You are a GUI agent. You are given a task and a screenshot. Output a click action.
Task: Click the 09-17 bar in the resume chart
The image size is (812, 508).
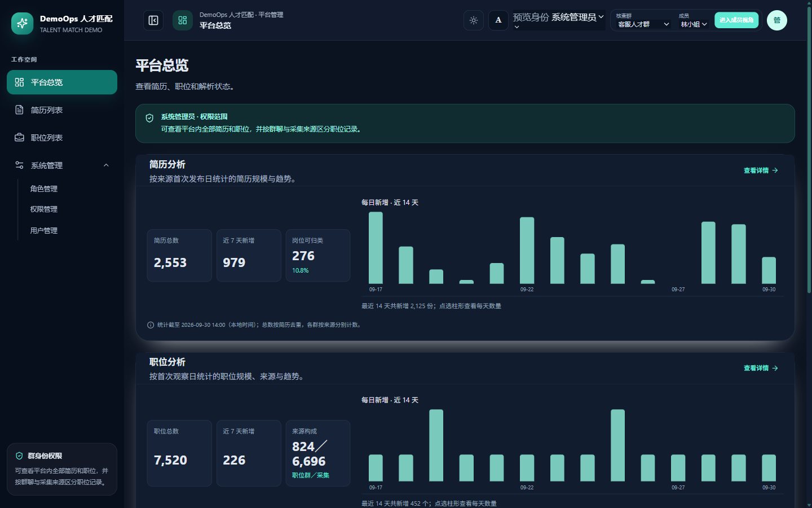376,248
